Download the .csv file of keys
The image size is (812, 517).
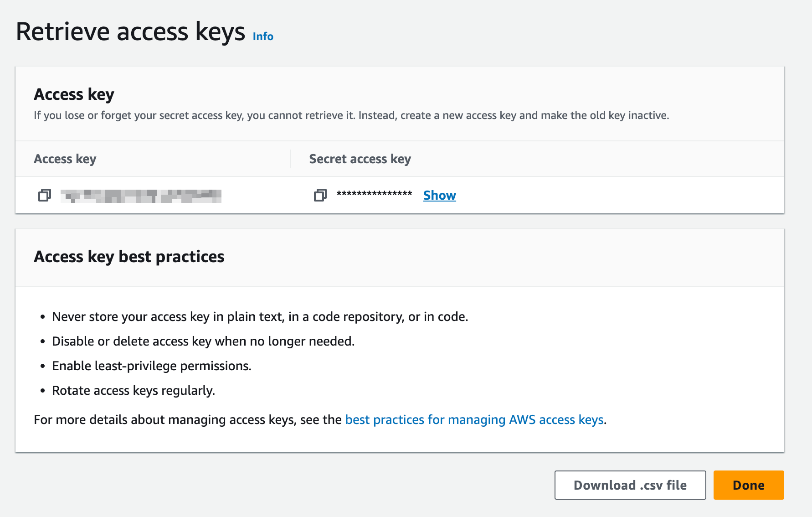(630, 485)
